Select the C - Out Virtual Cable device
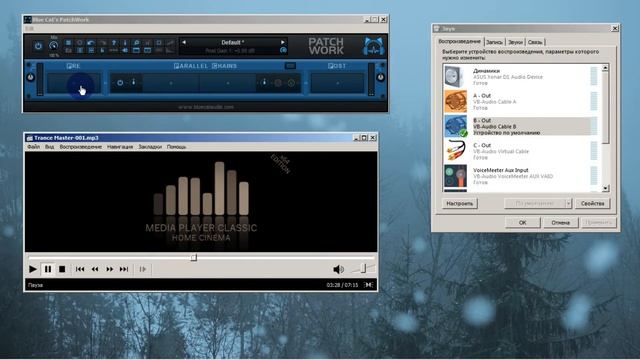This screenshot has width=640, height=360. (521, 151)
